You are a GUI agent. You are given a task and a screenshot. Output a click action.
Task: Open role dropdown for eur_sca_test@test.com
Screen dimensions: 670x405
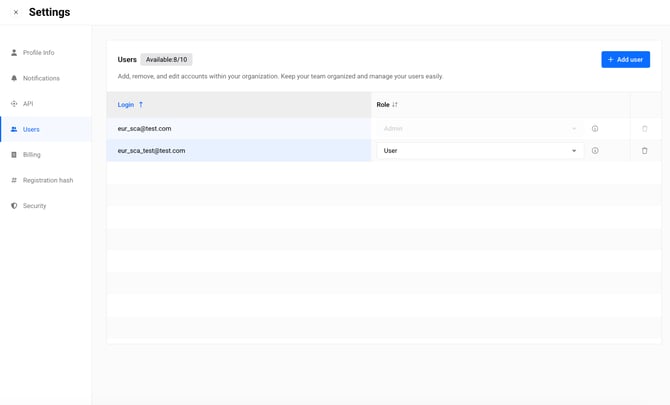[480, 151]
